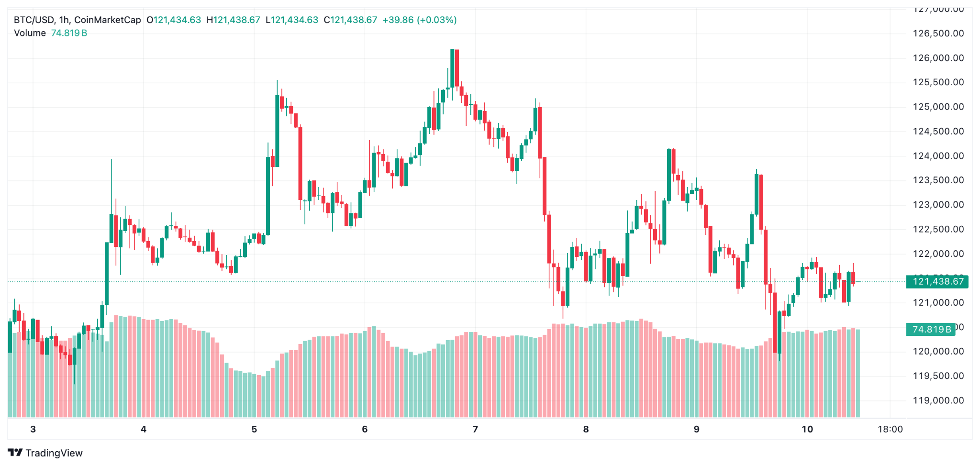Viewport: 980px width, 466px height.
Task: Click the Volume indicator legend label
Action: click(30, 33)
